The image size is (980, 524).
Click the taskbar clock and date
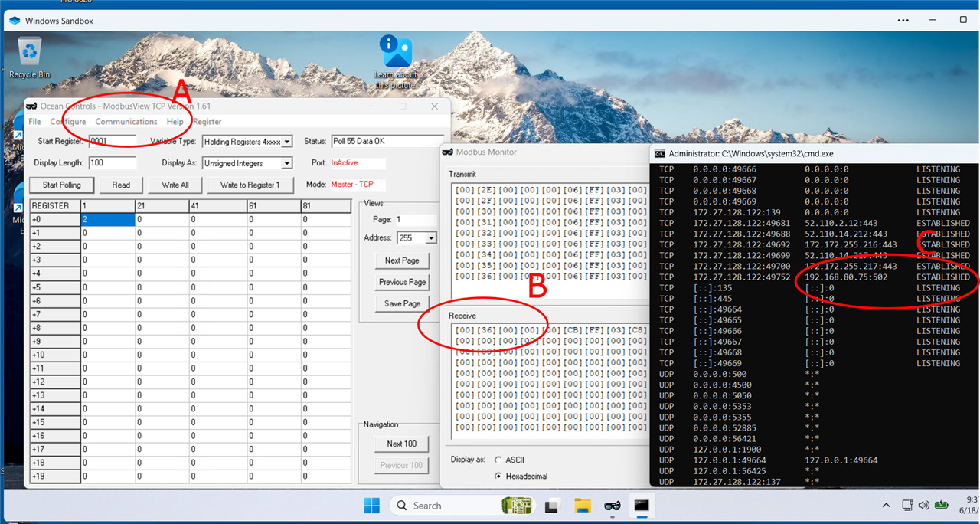[968, 506]
